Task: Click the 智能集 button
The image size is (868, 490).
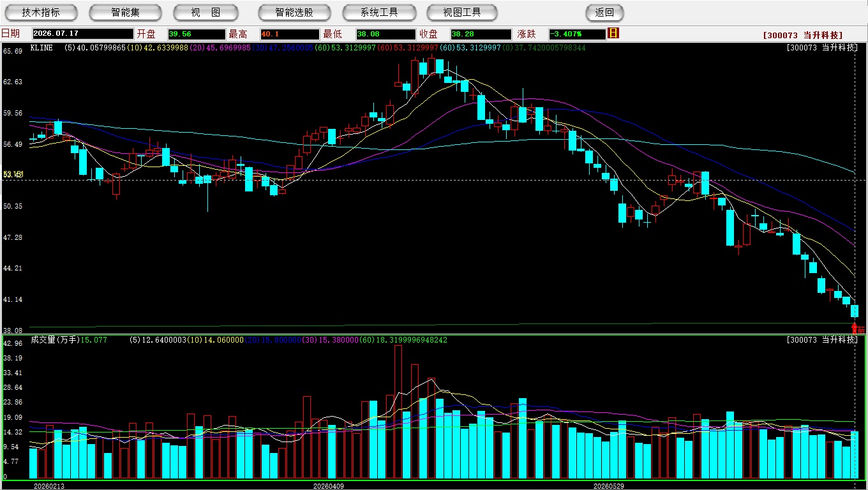Action: [125, 13]
